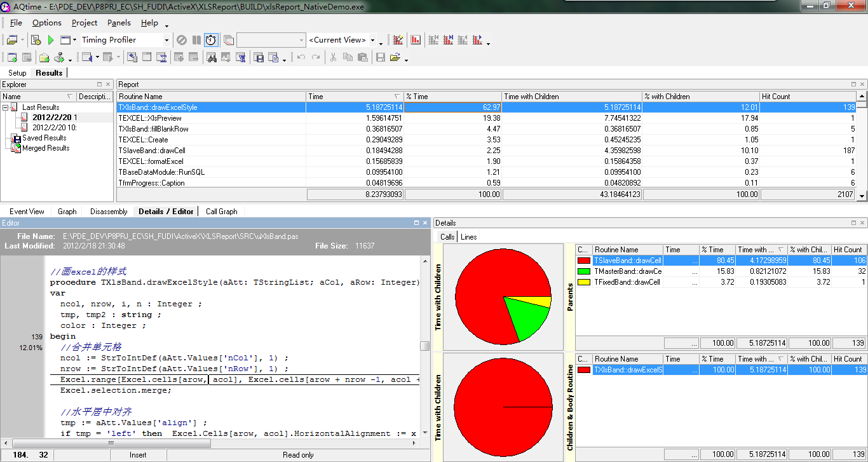Click the floppy disk save icon
The width and height of the screenshot is (868, 462).
coord(381,57)
